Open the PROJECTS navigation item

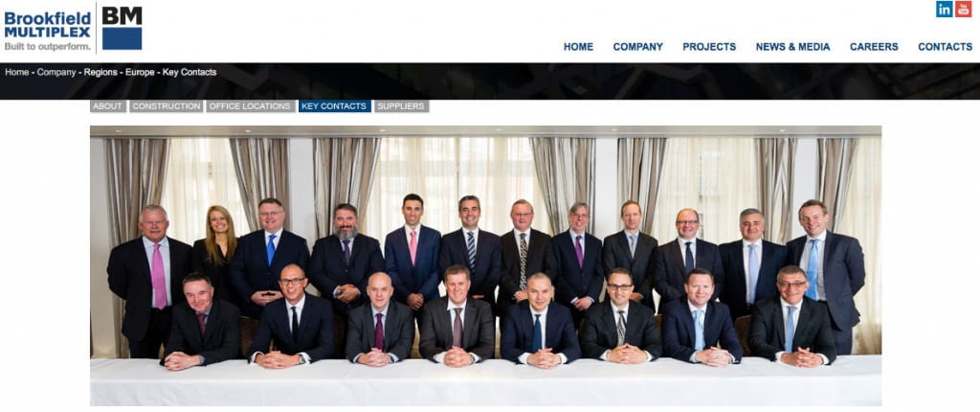[x=709, y=46]
